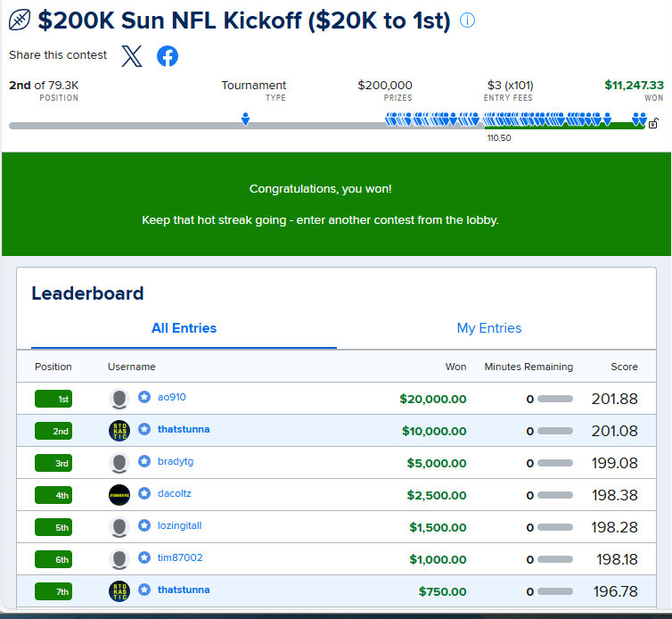672x619 pixels.
Task: Share contest on Facebook
Action: coord(168,56)
